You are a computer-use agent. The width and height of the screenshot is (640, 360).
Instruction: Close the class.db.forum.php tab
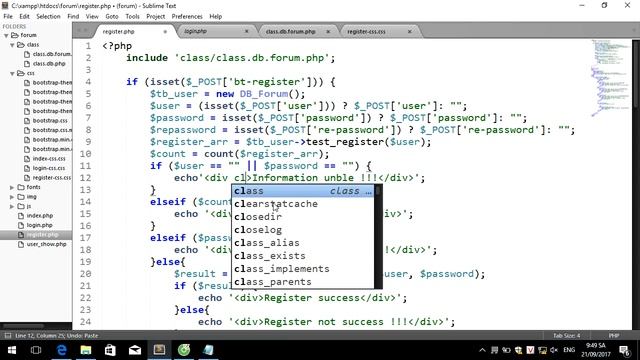point(328,31)
